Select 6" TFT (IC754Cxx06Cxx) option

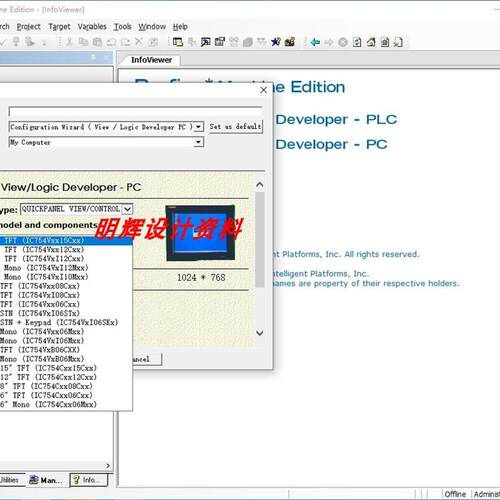tap(66, 395)
